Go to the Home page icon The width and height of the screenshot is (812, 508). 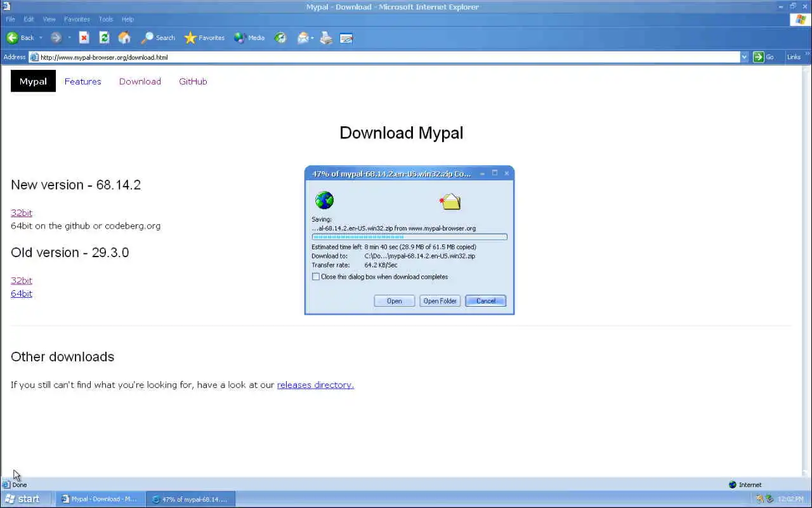(x=124, y=37)
